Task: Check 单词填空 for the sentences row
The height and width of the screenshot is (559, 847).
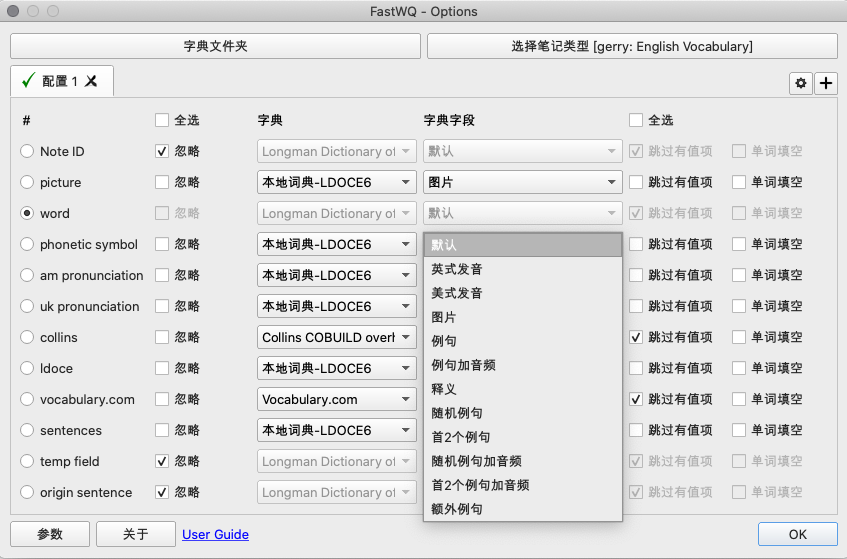Action: (x=739, y=430)
